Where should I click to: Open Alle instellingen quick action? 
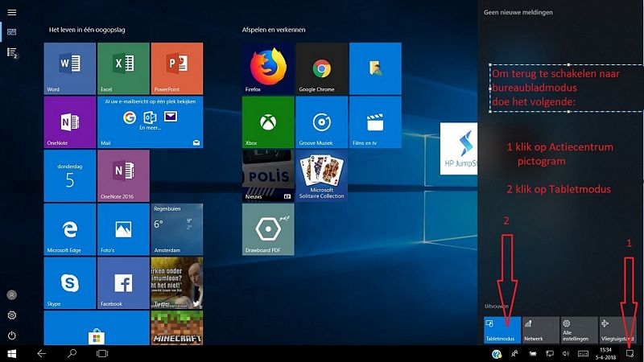(x=580, y=330)
